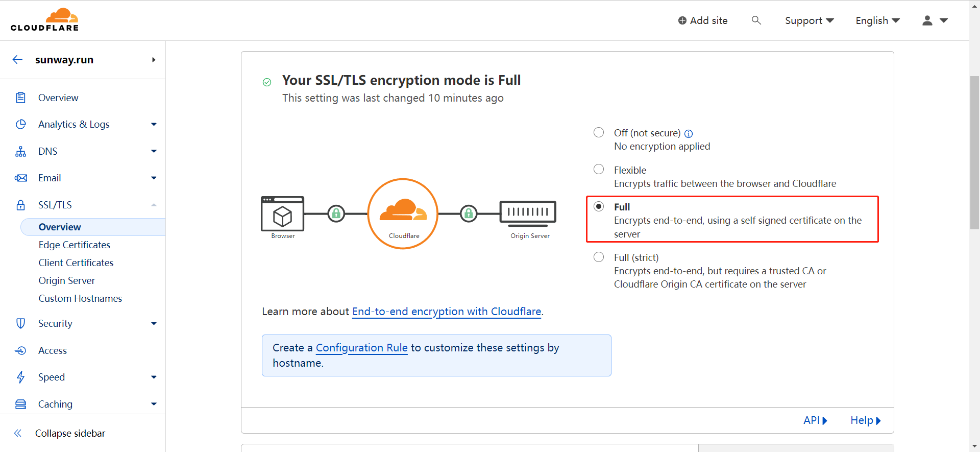Select the Flexible encryption mode
Screen dimensions: 980x452
[x=598, y=169]
